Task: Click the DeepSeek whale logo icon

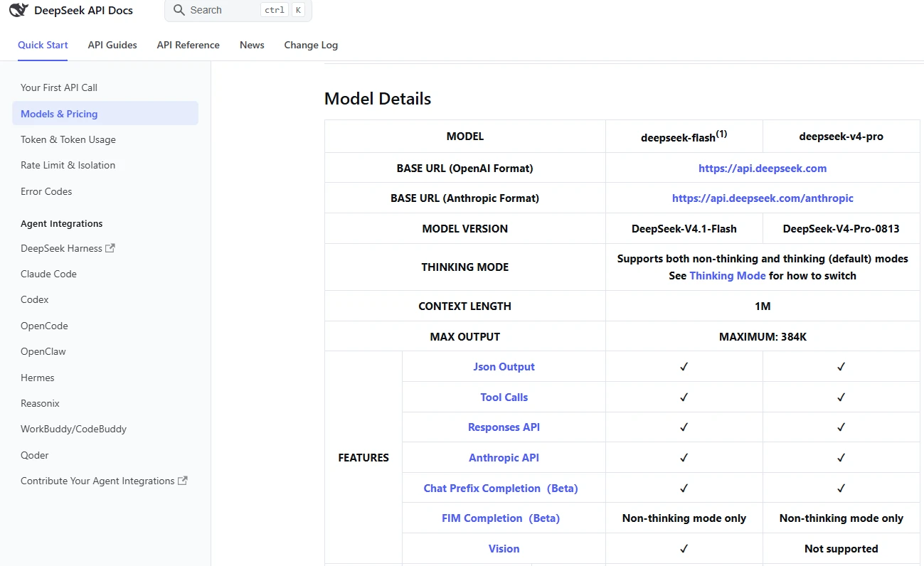Action: pyautogui.click(x=18, y=11)
